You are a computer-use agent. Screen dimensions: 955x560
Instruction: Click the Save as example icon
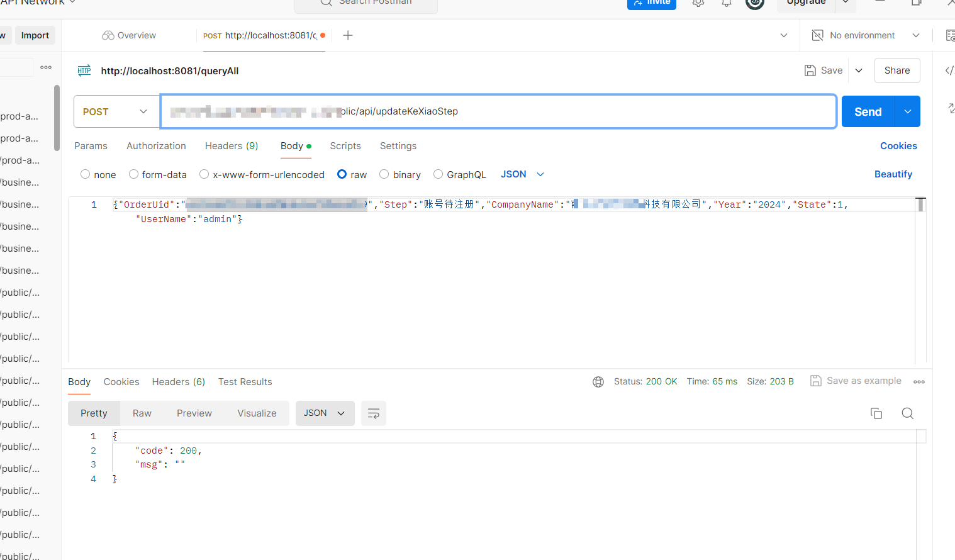(x=816, y=381)
